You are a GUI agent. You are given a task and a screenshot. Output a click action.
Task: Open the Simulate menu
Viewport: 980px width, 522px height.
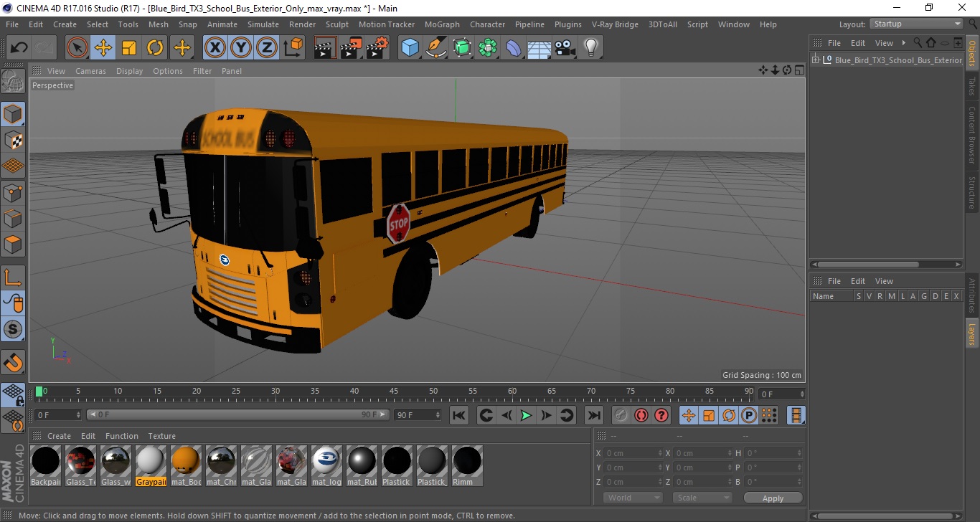coord(263,24)
